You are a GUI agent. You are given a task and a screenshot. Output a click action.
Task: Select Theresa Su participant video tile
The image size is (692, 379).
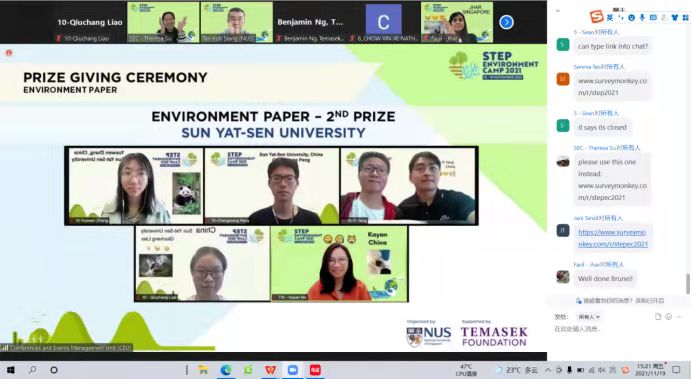pos(163,22)
